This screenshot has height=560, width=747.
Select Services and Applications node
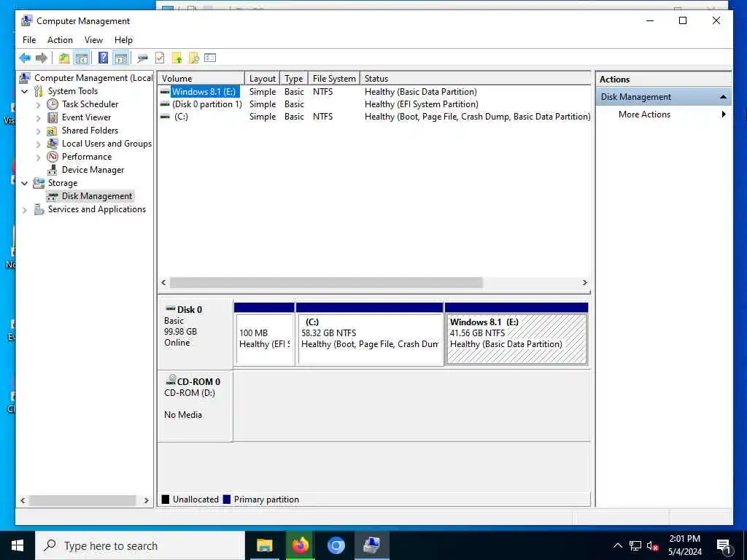(x=97, y=209)
